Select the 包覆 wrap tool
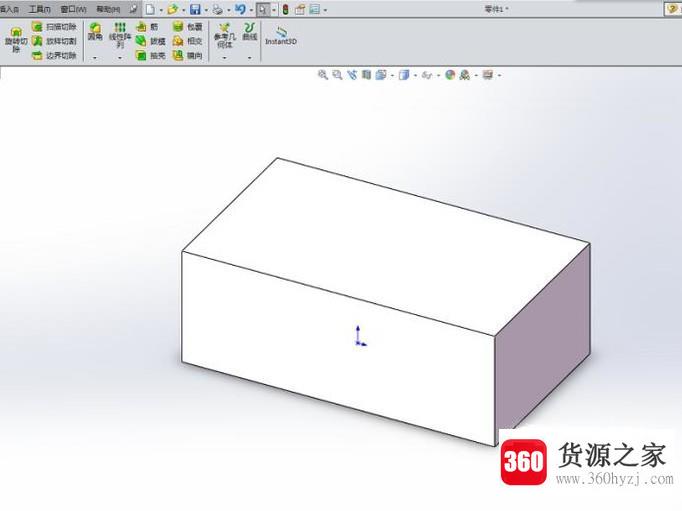Viewport: 682px width, 511px height. [x=187, y=27]
